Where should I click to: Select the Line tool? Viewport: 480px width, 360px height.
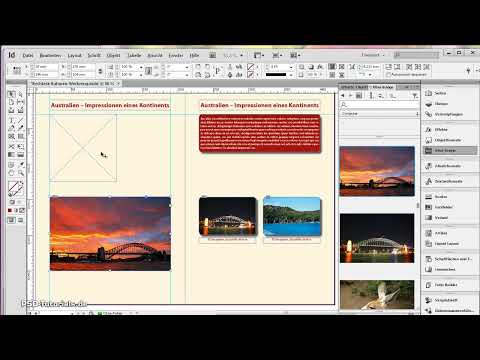tap(20, 120)
